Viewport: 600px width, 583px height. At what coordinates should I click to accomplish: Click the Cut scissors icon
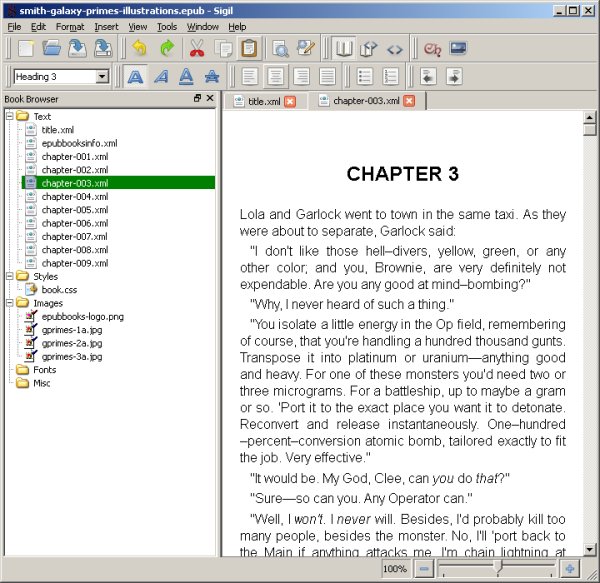coord(197,48)
